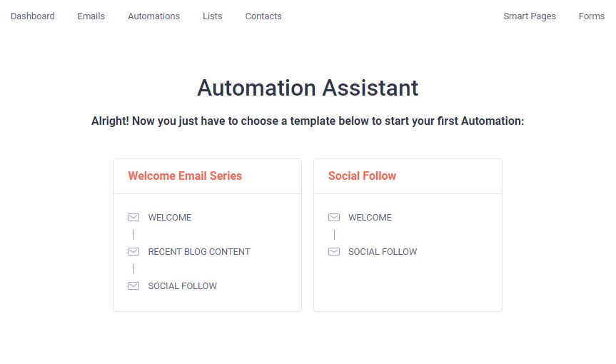Open Smart Pages from navigation
616x364 pixels.
point(530,16)
